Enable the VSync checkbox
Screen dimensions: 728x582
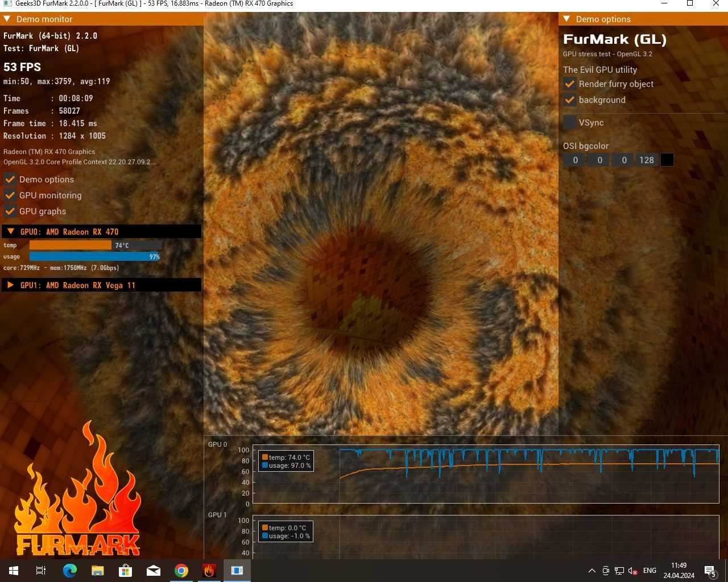570,122
